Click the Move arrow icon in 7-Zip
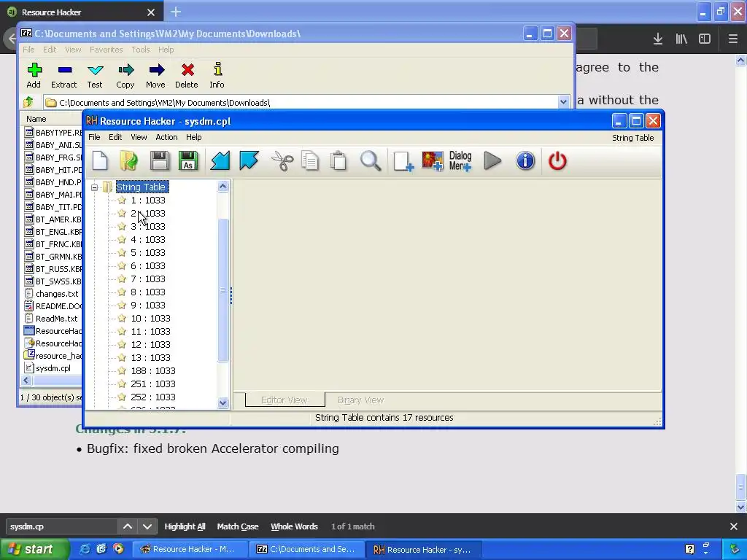Image resolution: width=747 pixels, height=560 pixels. (156, 75)
